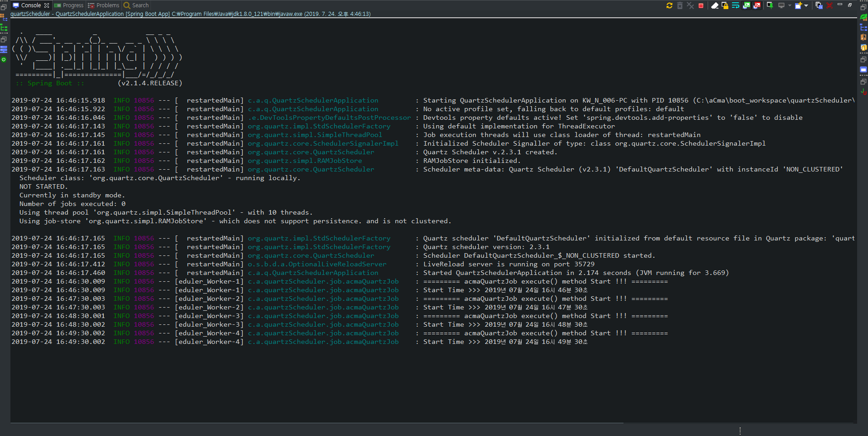Restore the middle right trim view stack
Screen dimensions: 868x436
tap(863, 60)
